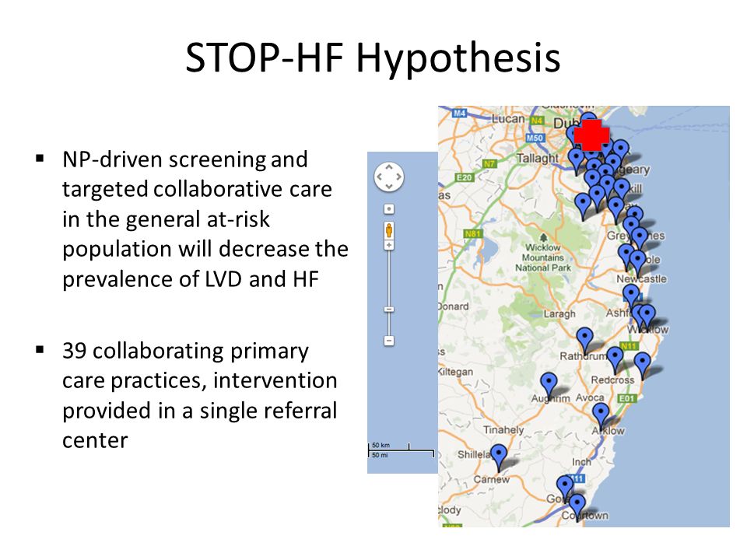The height and width of the screenshot is (560, 747).
Task: Select the map pin at Courtown
Action: tap(577, 507)
